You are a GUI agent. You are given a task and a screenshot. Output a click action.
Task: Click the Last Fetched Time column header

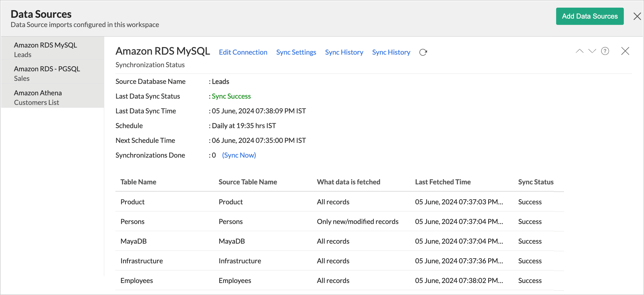tap(443, 182)
